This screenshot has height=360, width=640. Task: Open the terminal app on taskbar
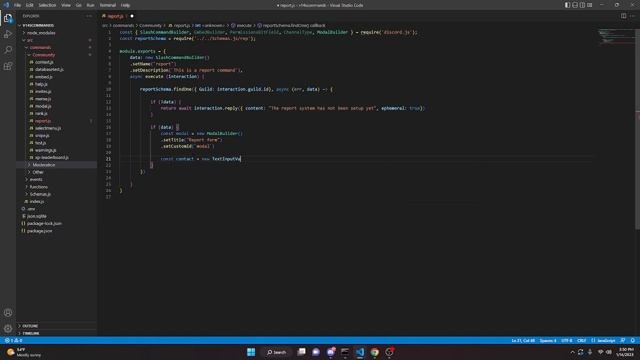pos(345,352)
